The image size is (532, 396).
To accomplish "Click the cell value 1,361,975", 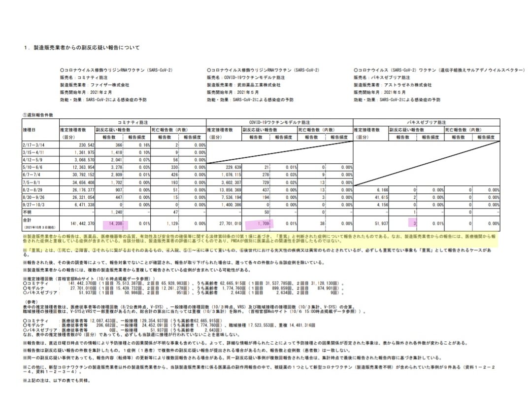I will click(84, 152).
